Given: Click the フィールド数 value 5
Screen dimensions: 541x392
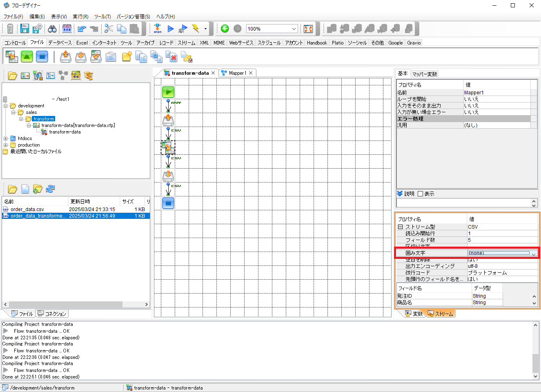Looking at the screenshot, I should (502, 240).
